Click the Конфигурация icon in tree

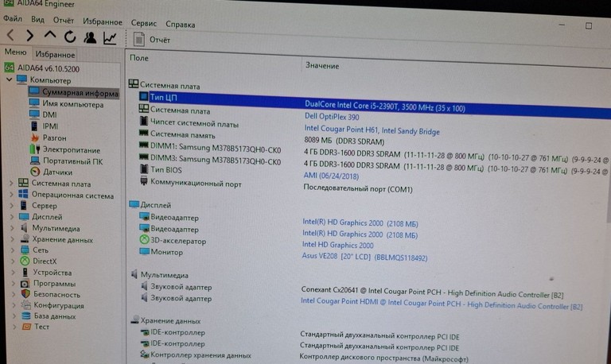pos(26,305)
